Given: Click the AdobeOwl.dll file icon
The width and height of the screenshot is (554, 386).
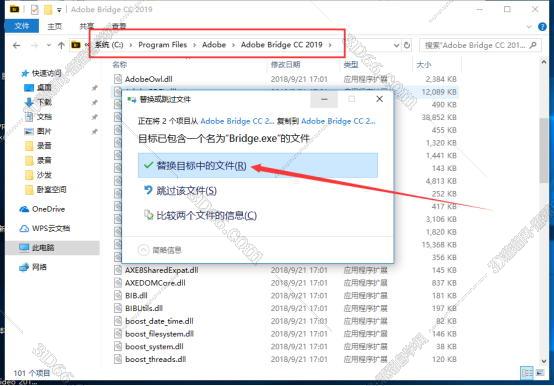Looking at the screenshot, I should click(x=118, y=79).
